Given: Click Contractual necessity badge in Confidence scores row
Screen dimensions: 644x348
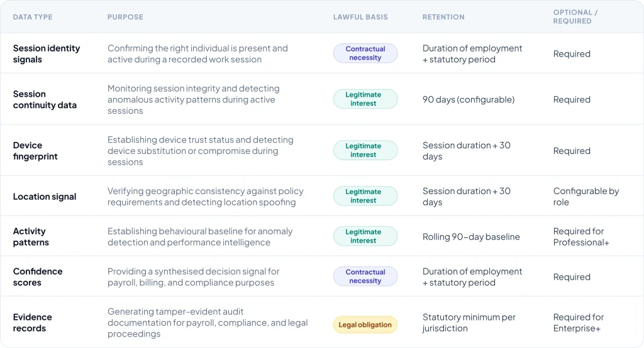Looking at the screenshot, I should point(365,277).
